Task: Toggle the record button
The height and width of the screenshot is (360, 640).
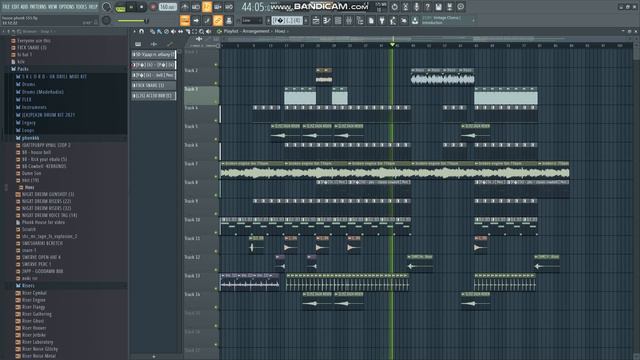Action: (x=153, y=7)
